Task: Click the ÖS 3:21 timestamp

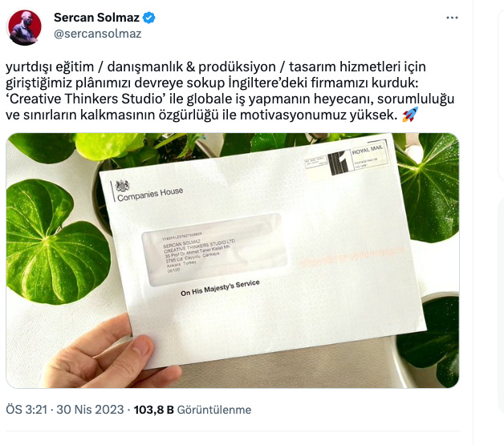Action: click(26, 410)
